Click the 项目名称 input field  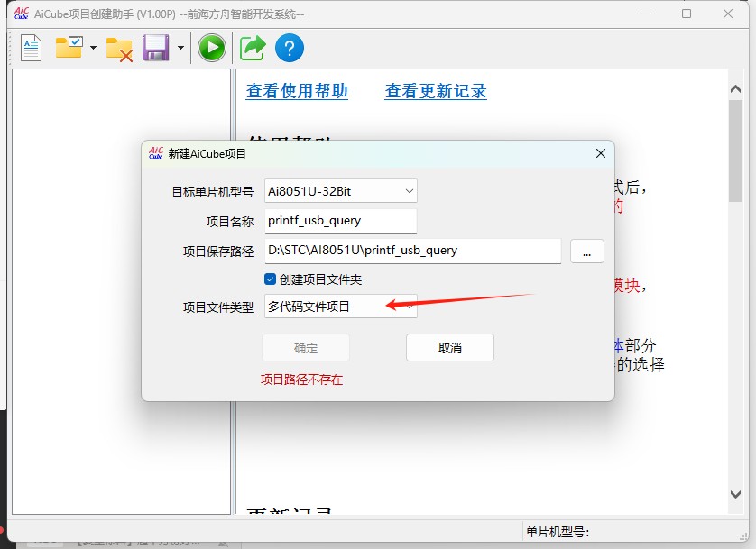(340, 221)
